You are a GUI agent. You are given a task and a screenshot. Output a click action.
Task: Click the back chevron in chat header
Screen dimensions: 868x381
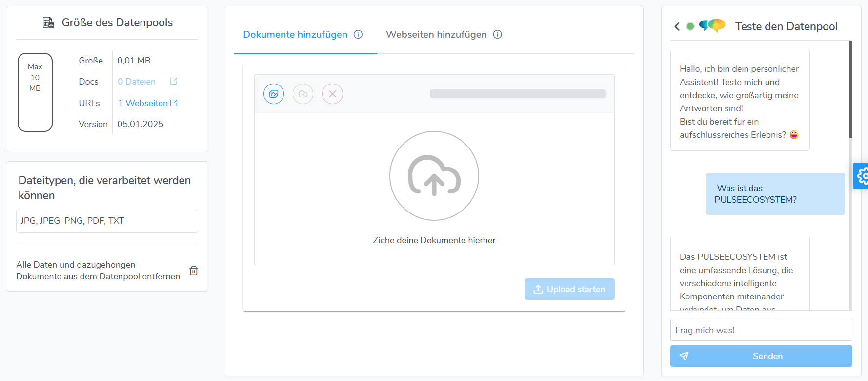click(677, 26)
